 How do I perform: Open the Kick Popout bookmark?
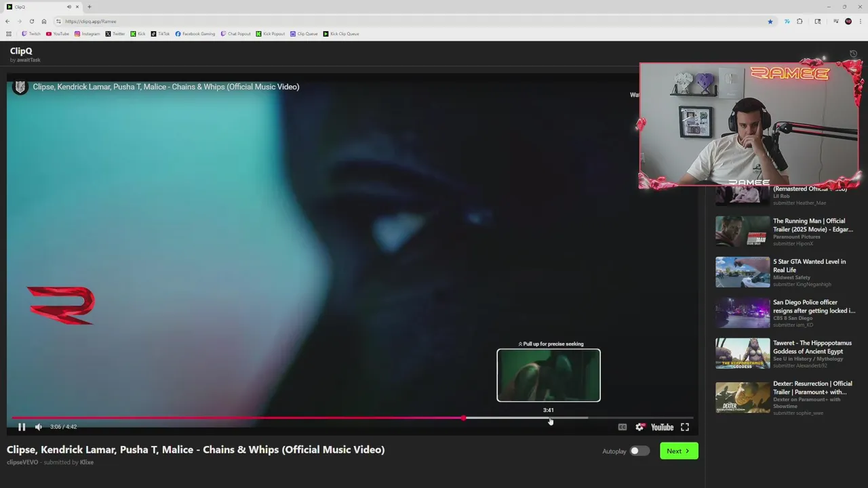coord(271,34)
